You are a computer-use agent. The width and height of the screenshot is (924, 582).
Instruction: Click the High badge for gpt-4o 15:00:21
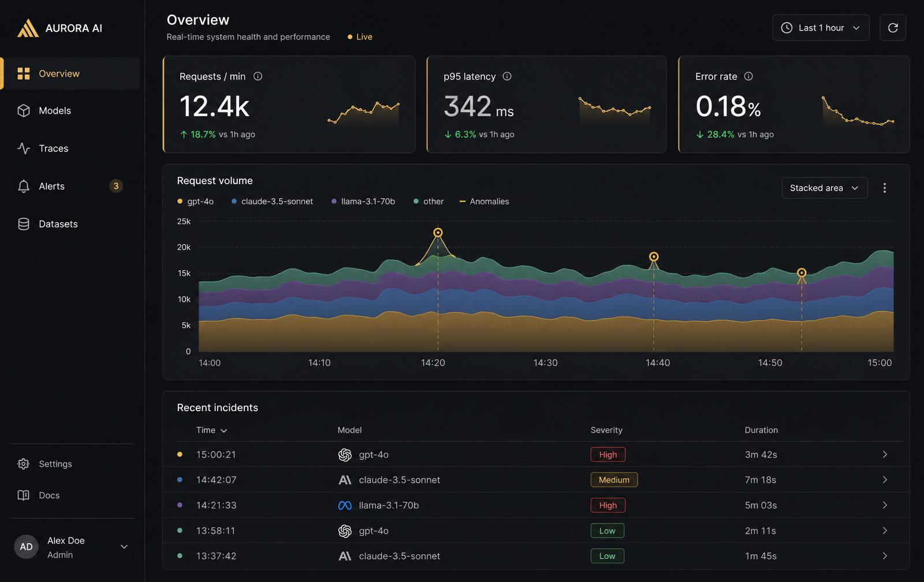click(608, 454)
